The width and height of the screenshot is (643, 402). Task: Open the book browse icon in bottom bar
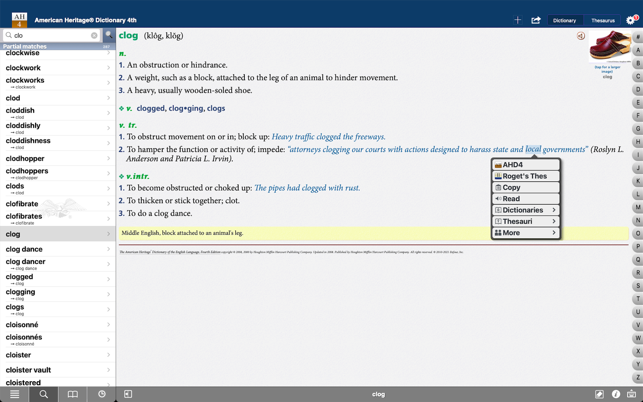[x=73, y=394]
